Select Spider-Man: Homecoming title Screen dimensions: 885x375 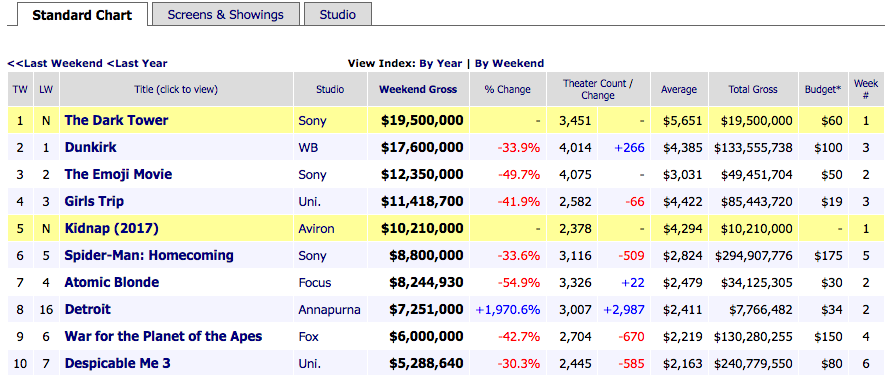[x=149, y=255]
